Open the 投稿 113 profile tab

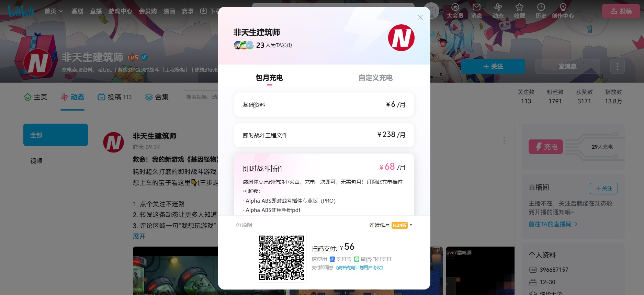(x=115, y=97)
